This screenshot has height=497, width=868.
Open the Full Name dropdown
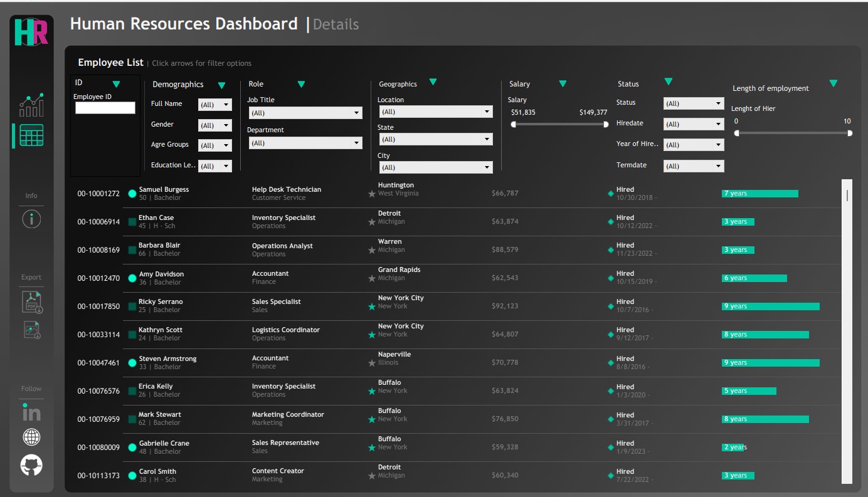pyautogui.click(x=215, y=105)
